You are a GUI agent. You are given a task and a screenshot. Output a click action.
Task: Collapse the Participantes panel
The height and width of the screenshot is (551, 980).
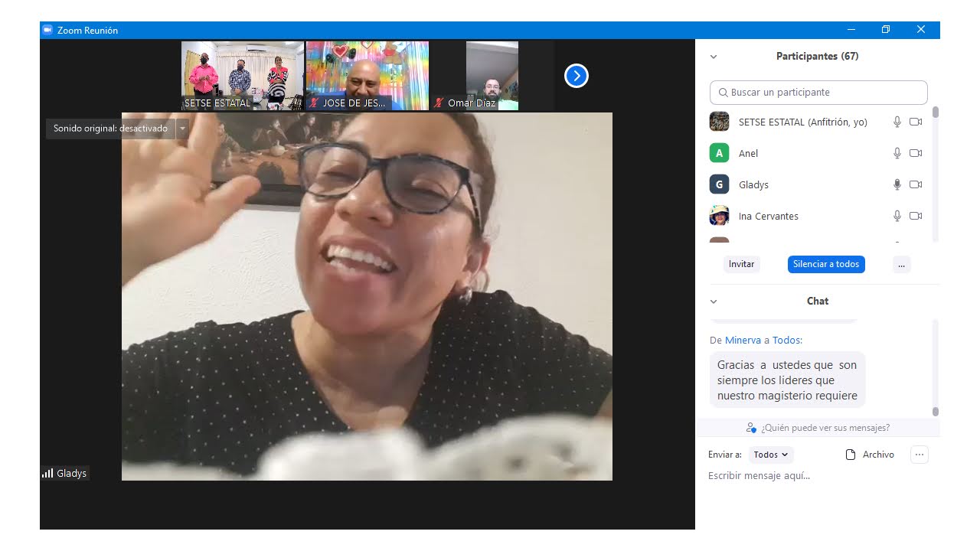(x=714, y=57)
